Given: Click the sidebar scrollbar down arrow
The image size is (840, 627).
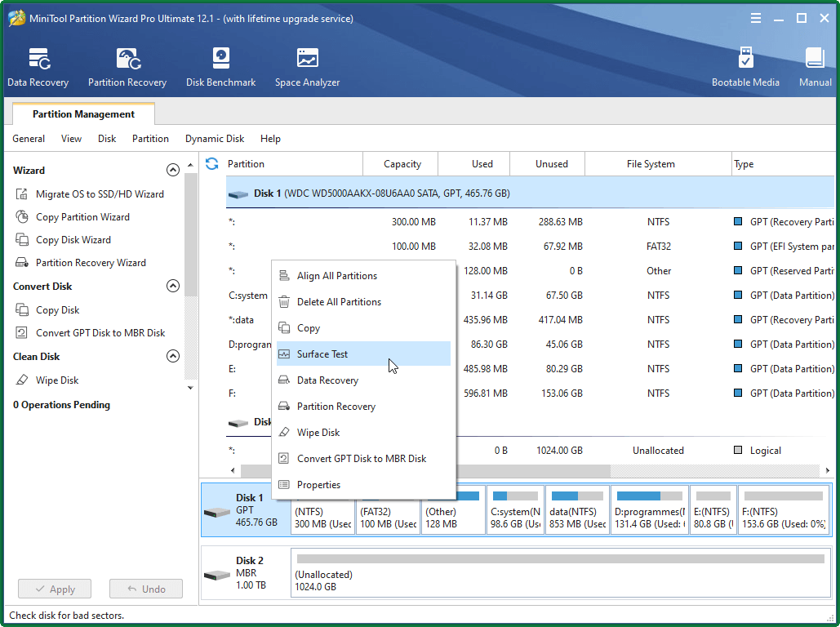Looking at the screenshot, I should [190, 388].
